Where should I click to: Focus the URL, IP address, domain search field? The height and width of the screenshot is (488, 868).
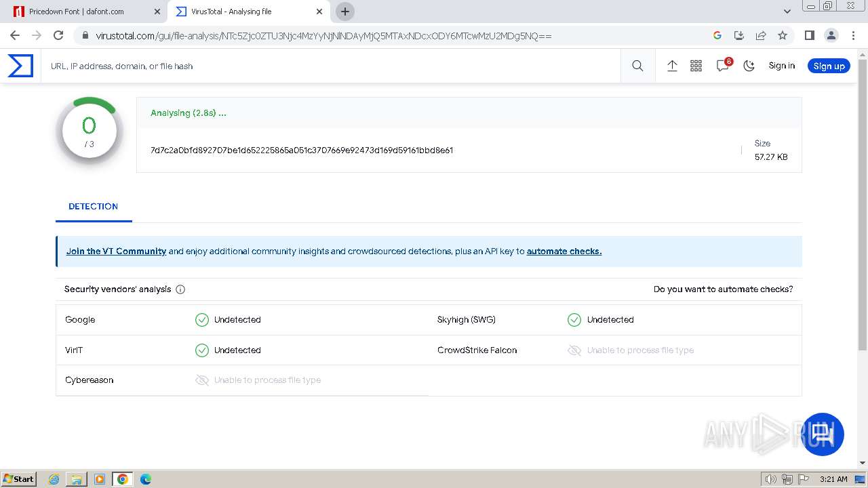point(331,66)
